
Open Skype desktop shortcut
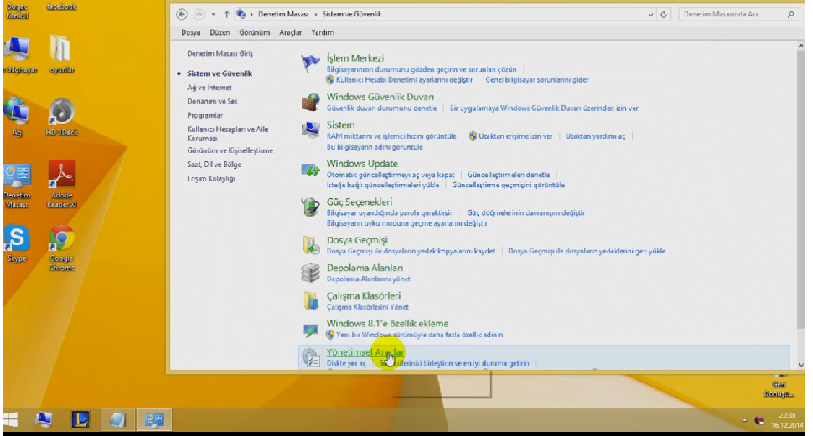coord(17,240)
